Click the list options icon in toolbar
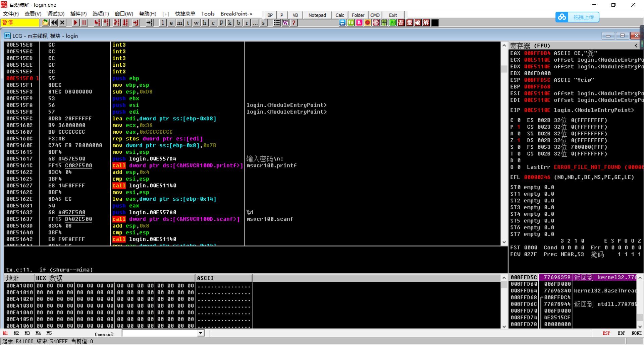This screenshot has width=644, height=345. [277, 23]
